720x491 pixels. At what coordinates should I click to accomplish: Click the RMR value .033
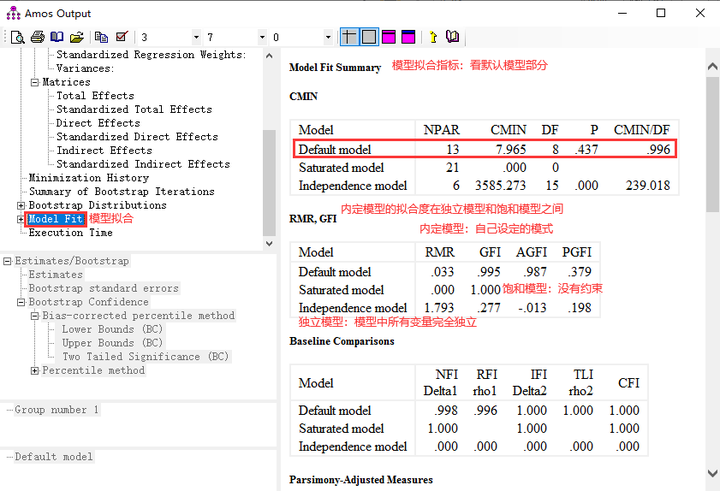[x=443, y=272]
